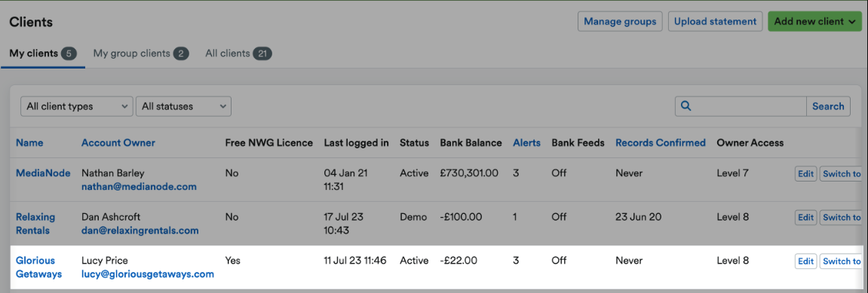Viewport: 868px width, 293px height.
Task: Switch to the Relaxing Rentals account
Action: point(841,217)
